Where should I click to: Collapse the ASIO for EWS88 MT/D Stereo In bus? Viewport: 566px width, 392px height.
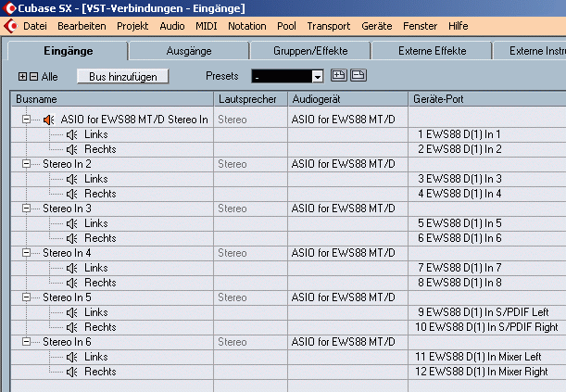pos(25,120)
